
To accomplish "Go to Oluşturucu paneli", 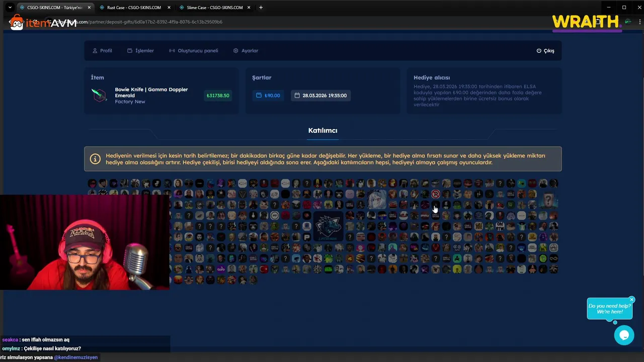I will [x=194, y=51].
